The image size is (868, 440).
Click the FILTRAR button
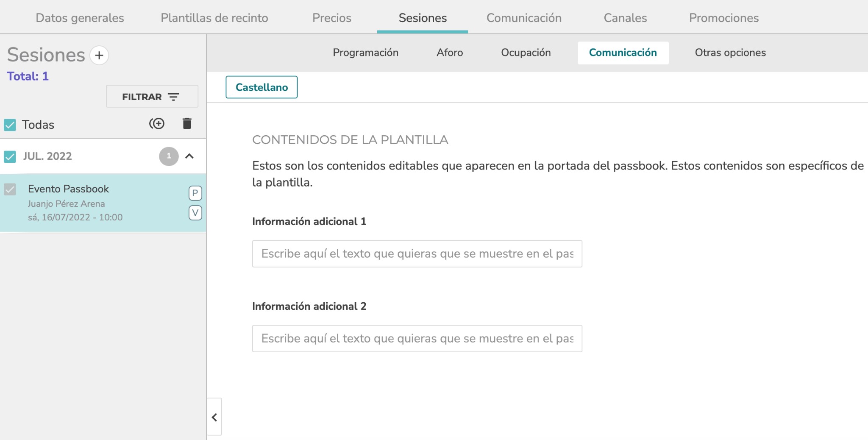coord(152,96)
